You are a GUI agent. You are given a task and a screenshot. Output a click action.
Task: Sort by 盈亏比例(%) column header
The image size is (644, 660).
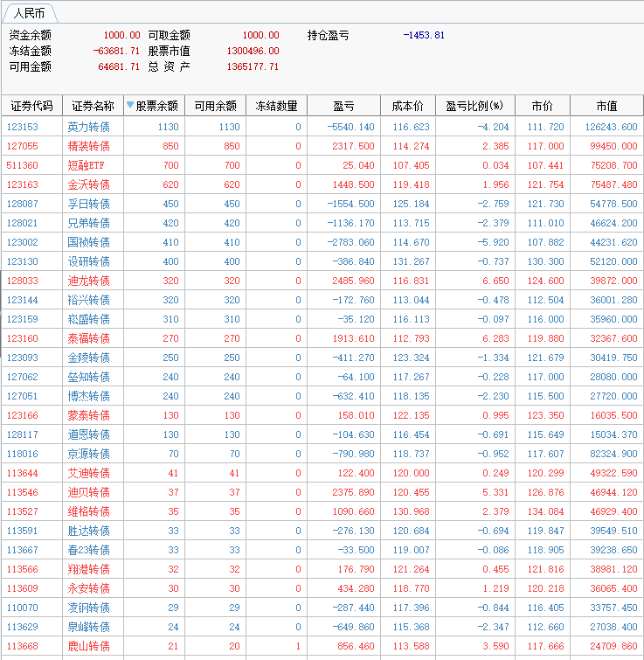[474, 106]
